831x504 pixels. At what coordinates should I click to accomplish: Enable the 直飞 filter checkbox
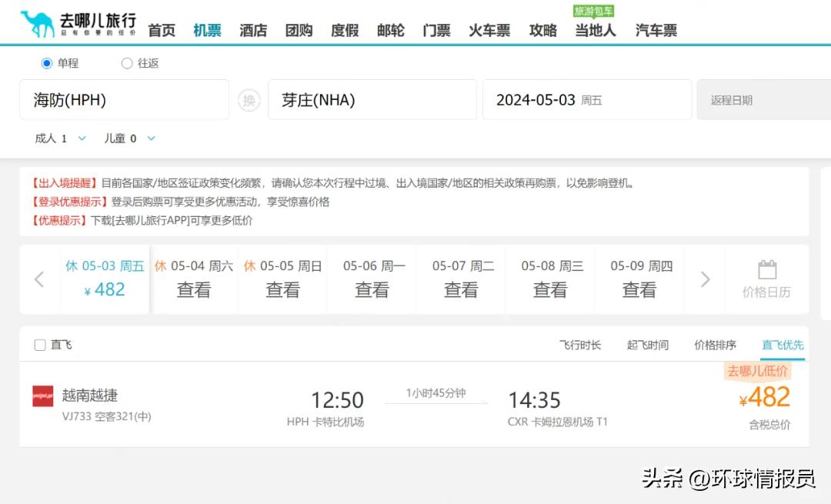39,345
